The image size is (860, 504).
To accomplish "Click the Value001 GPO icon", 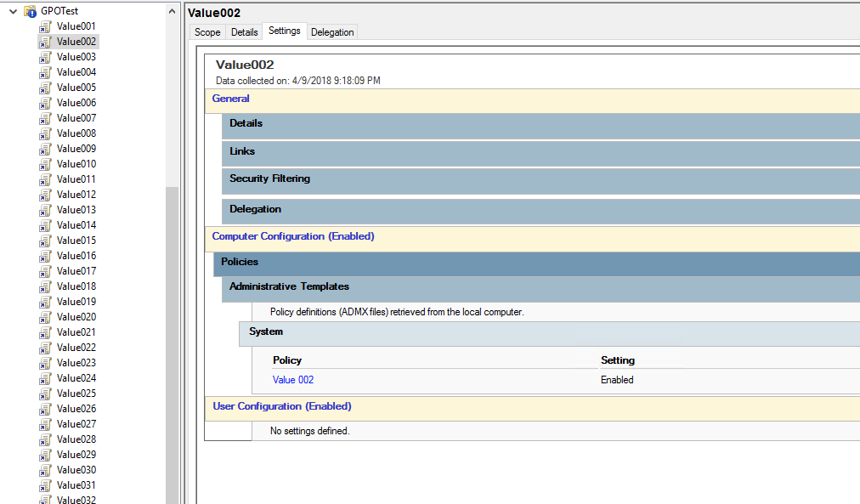I will click(x=46, y=26).
